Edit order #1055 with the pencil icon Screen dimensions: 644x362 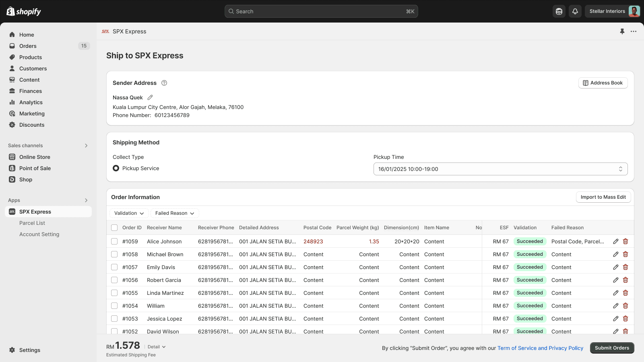616,293
